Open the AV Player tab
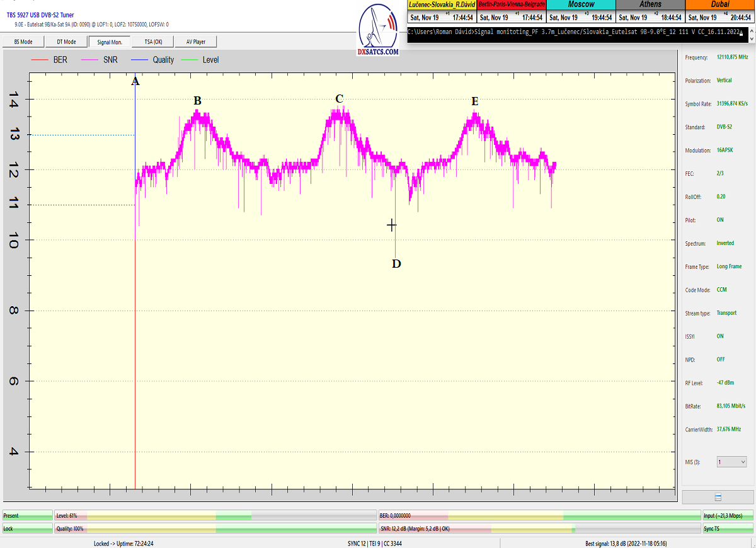Screen dimensions: 756x548 (195, 42)
